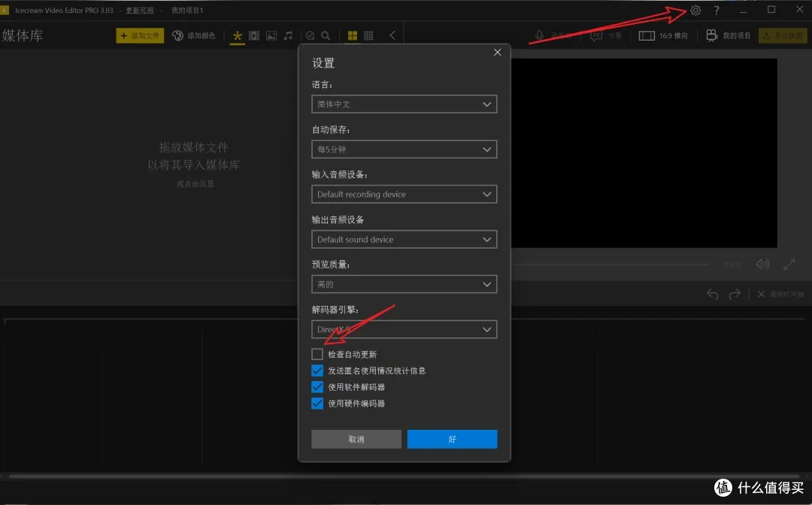The width and height of the screenshot is (812, 505).
Task: Click 或点击这里 link to import media
Action: point(195,183)
